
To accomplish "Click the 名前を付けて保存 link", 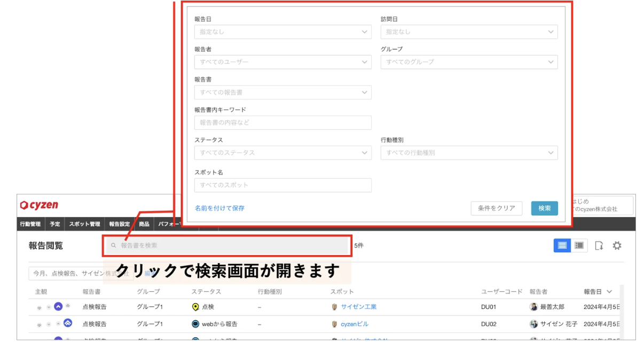I will tap(219, 208).
